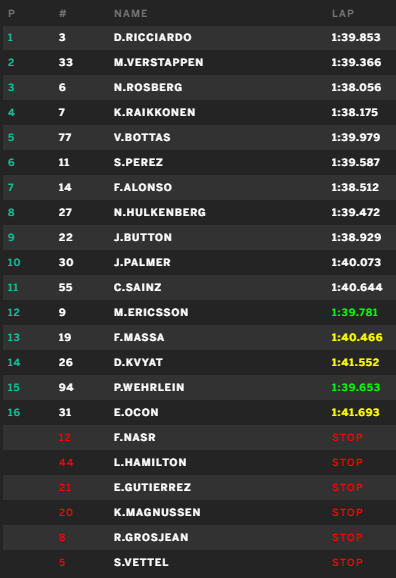Click the NAME column header
The width and height of the screenshot is (396, 578).
pyautogui.click(x=131, y=14)
